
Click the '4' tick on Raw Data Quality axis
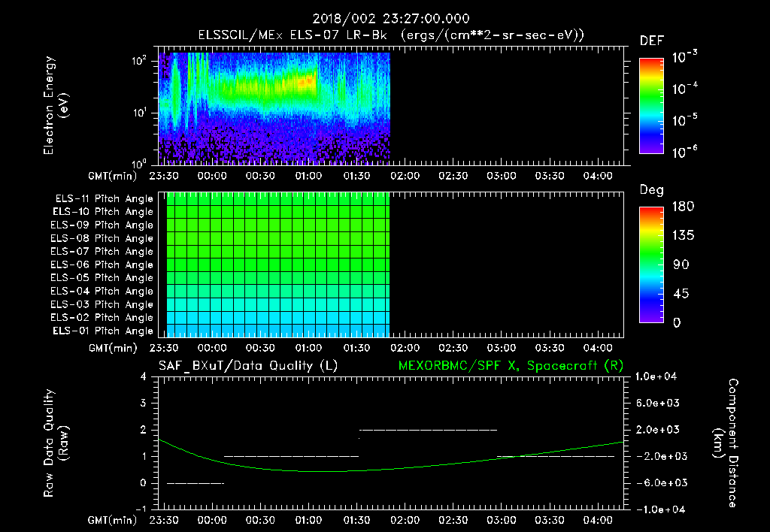(x=144, y=377)
